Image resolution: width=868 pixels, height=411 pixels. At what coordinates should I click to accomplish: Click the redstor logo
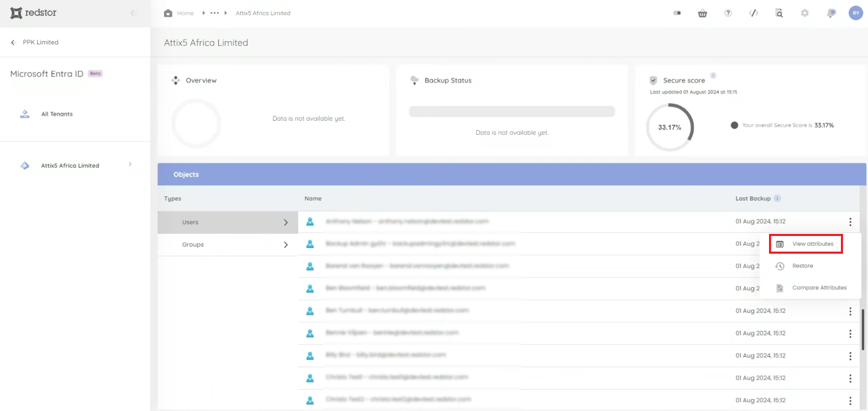[x=33, y=13]
